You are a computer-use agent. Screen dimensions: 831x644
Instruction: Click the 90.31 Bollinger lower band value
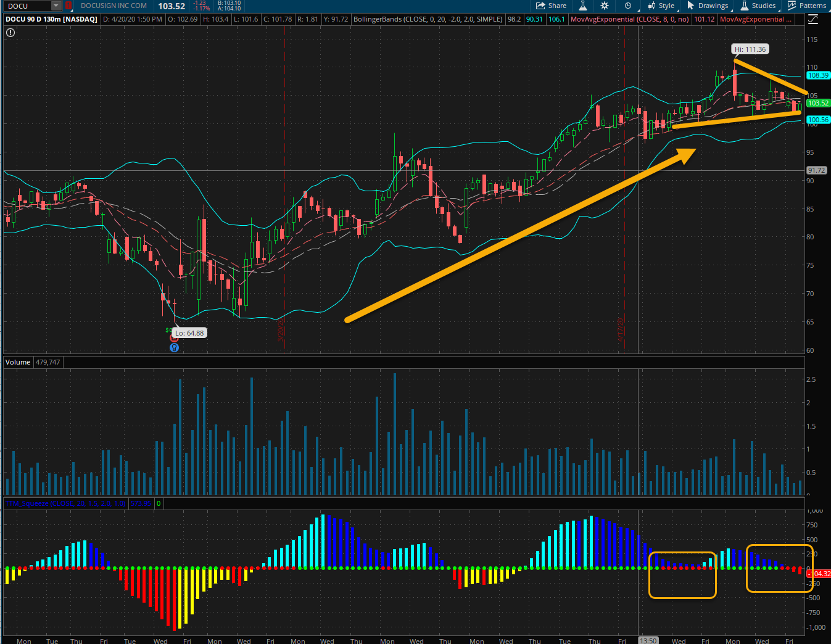coord(534,19)
